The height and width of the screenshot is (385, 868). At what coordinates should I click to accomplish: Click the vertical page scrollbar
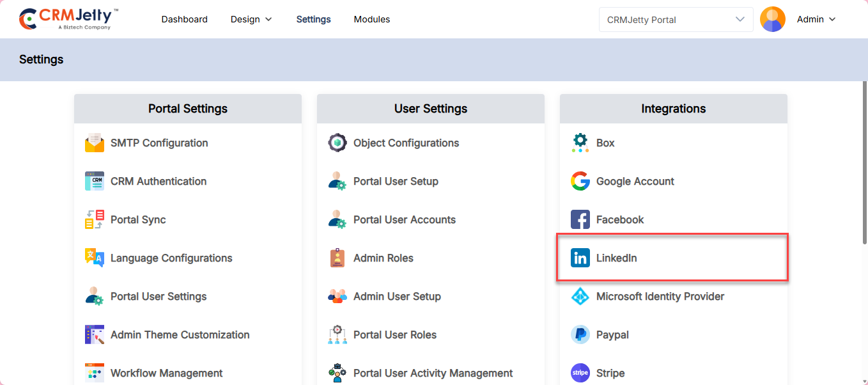pos(865,162)
